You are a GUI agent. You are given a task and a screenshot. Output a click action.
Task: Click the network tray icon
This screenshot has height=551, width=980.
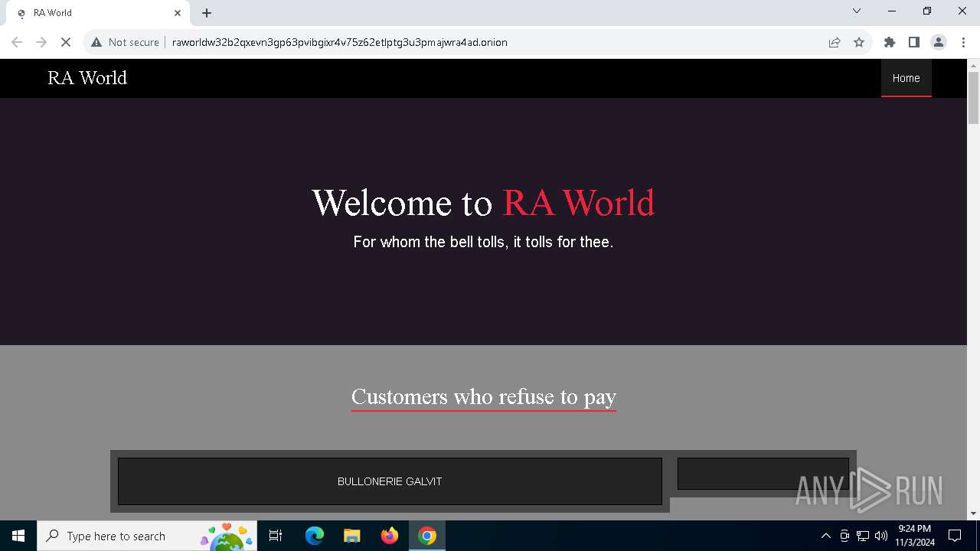click(x=863, y=536)
